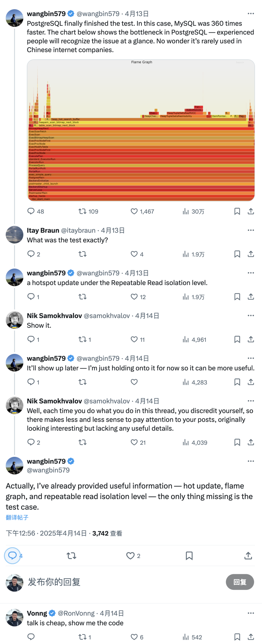Share Nik Samokhvalov's 'Show it.' reply

tap(251, 340)
